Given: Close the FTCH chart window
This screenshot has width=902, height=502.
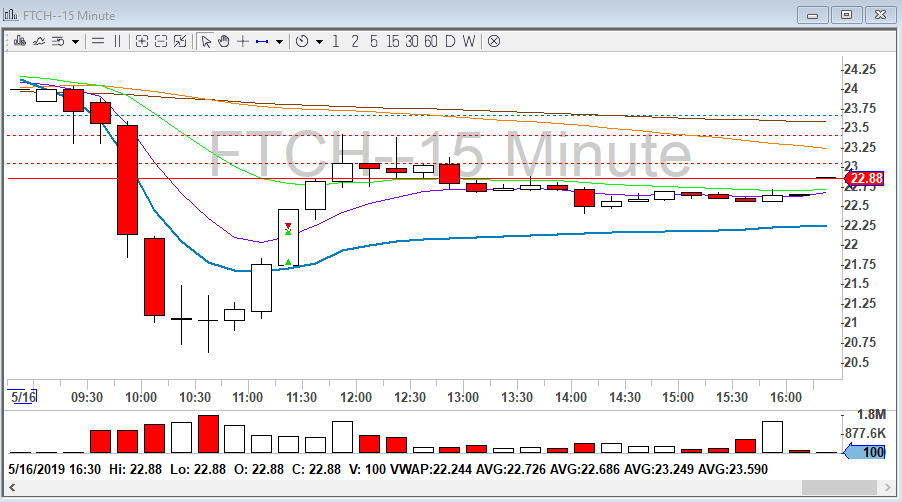Looking at the screenshot, I should coord(880,15).
